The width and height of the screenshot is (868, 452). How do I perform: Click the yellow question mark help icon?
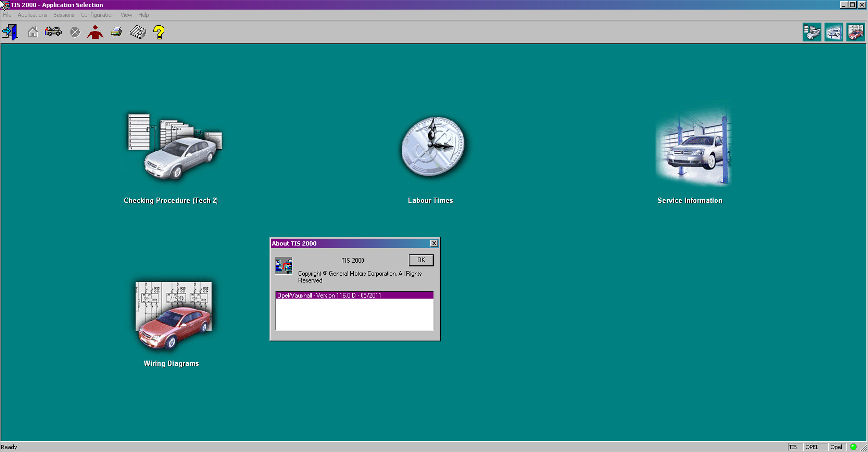(x=159, y=32)
